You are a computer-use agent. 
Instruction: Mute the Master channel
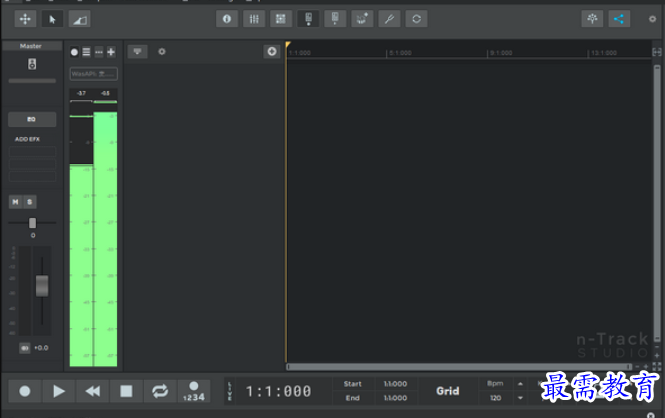[x=16, y=202]
